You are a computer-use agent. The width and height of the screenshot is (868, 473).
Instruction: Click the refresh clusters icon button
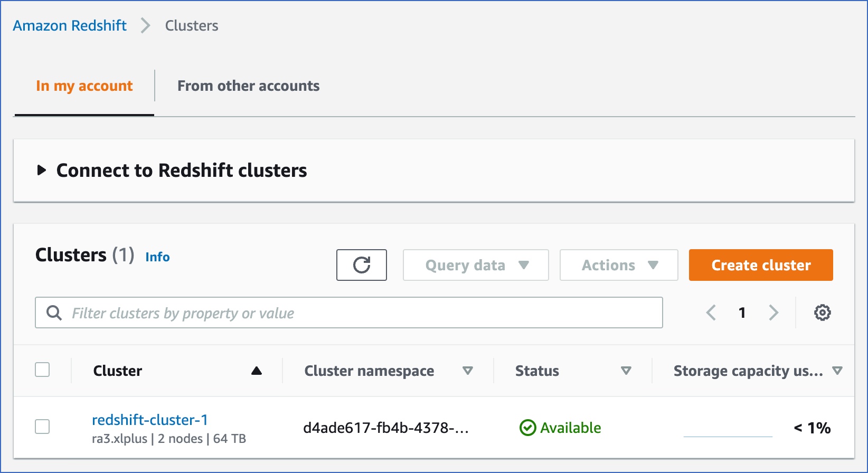[x=362, y=265]
